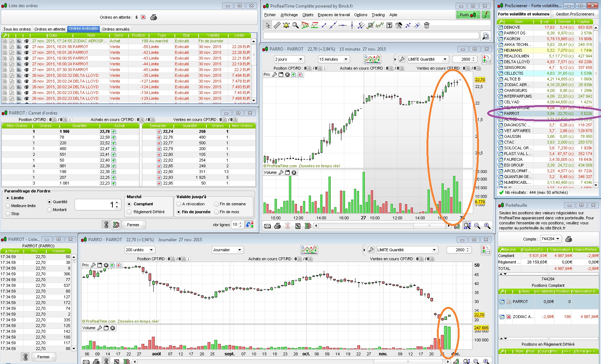Select the Quantité radio option

pos(50,202)
